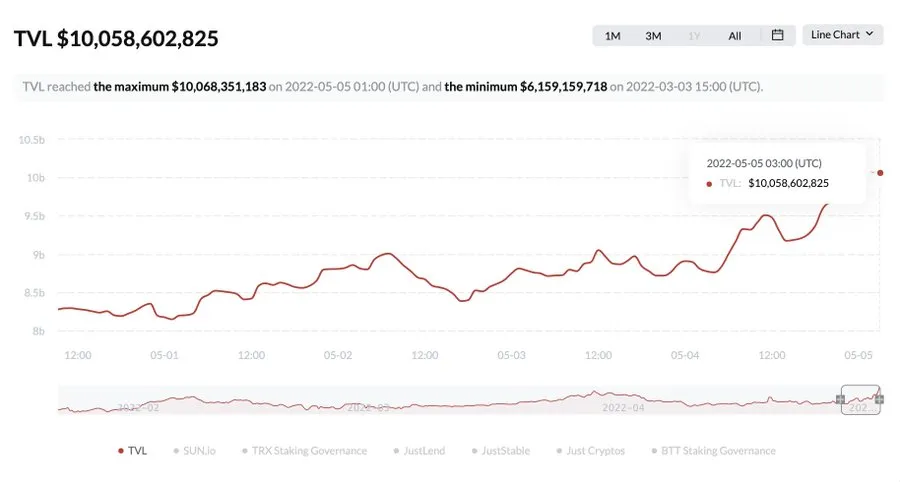The width and height of the screenshot is (900, 482).
Task: Show the Just Cryptos series
Action: click(591, 451)
